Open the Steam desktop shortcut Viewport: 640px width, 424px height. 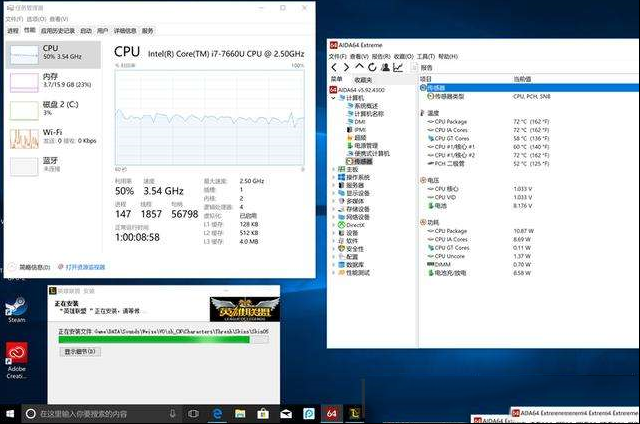point(17,310)
